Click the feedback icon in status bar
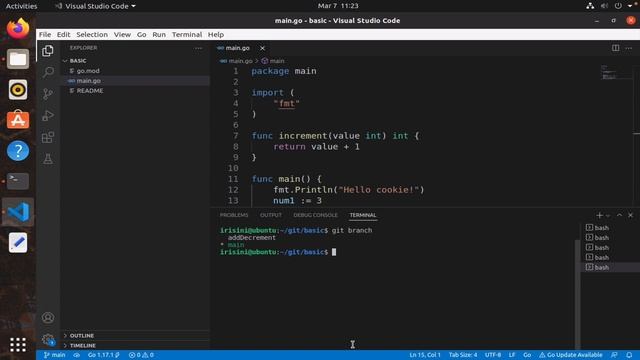This screenshot has width=640, height=360. click(614, 355)
